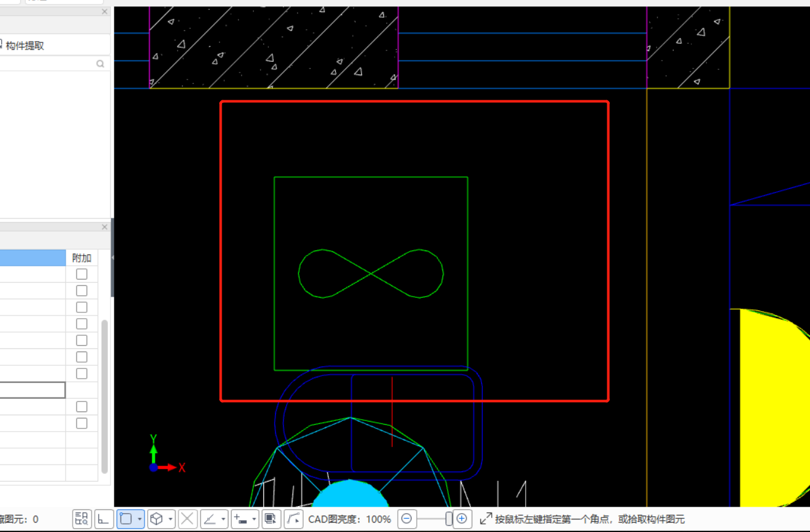Screen dimensions: 810x532
Task: Tick the last 附加 checkbox
Action: 81,423
